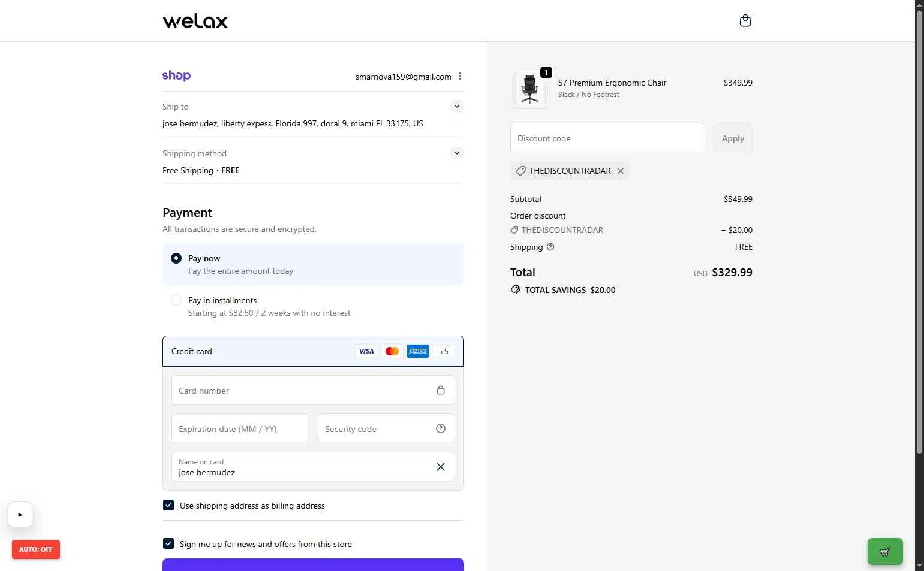Remove the THEDISCOUNTRADAR discount tag

pyautogui.click(x=621, y=171)
